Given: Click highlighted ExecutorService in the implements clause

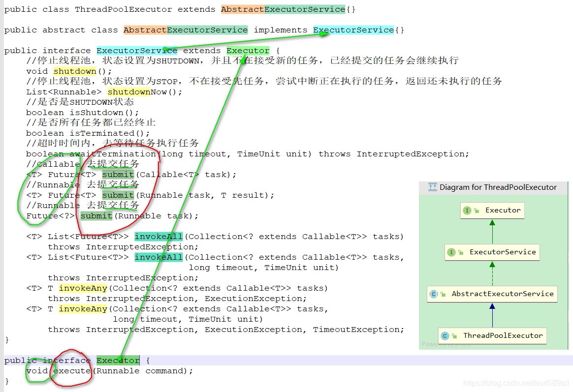Looking at the screenshot, I should 353,30.
